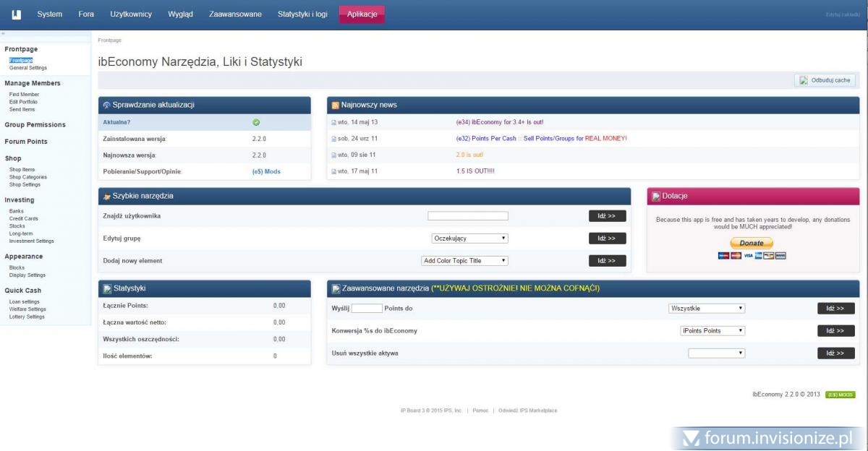Click the RSS icon beside Najnowszy news
This screenshot has height=451, width=868.
336,105
